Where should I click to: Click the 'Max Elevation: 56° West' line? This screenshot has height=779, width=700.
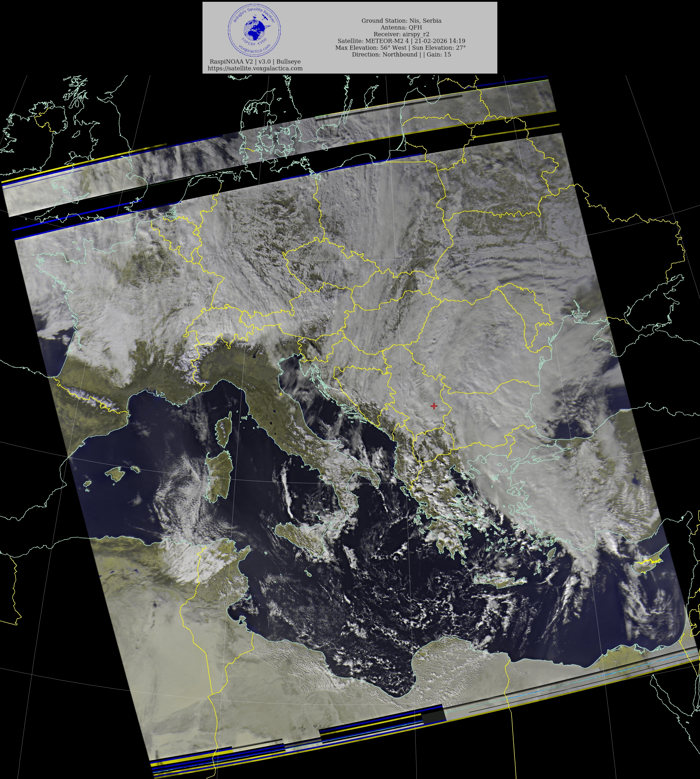400,48
